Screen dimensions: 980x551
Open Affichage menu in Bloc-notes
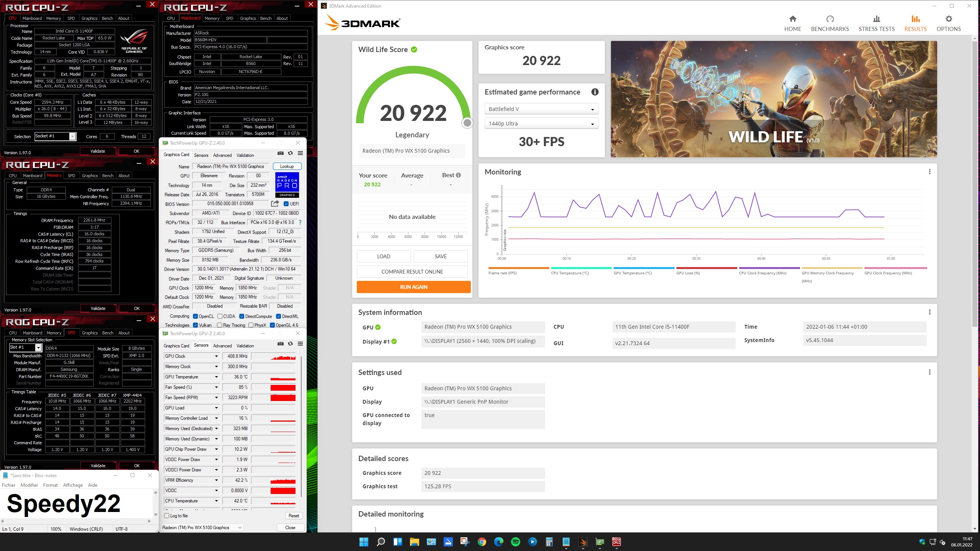click(73, 485)
